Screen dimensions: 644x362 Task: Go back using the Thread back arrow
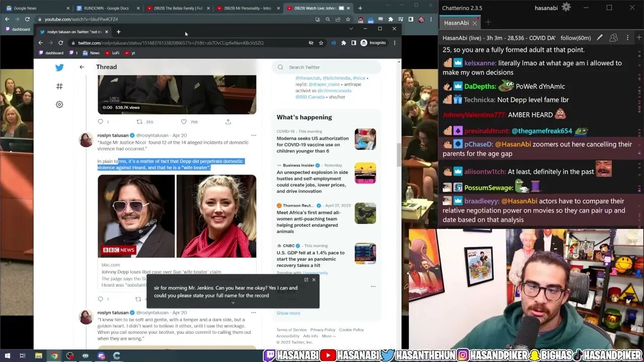coord(82,67)
